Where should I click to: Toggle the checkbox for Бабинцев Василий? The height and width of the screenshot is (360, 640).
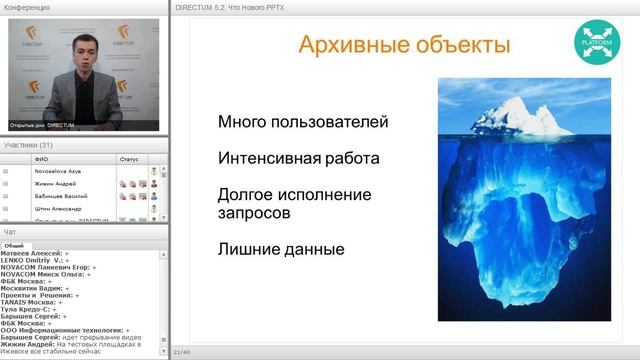pos(5,196)
